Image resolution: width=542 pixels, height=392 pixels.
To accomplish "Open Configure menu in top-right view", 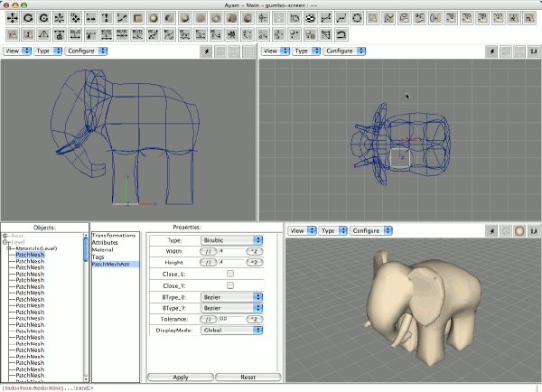I will (x=344, y=51).
